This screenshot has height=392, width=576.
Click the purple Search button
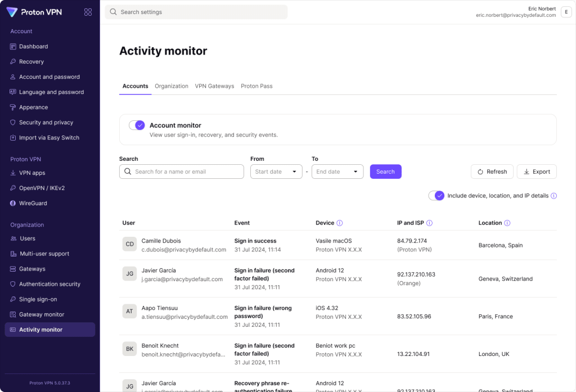click(386, 172)
